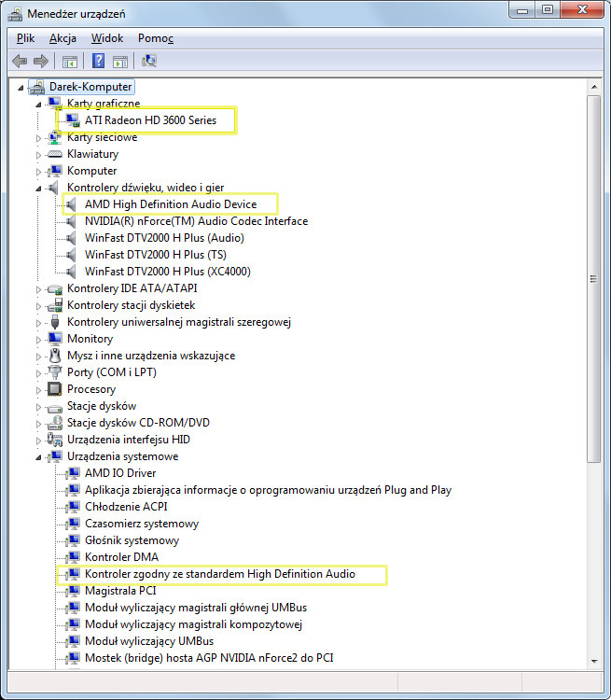
Task: Click the vertical scrollbar thumb
Action: click(x=594, y=279)
